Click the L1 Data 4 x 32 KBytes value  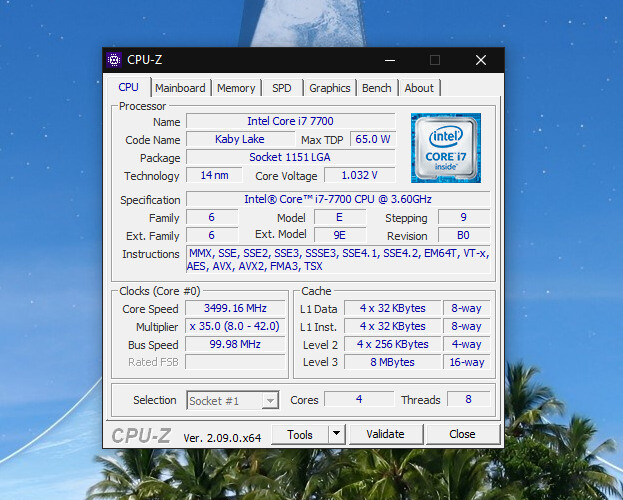pyautogui.click(x=393, y=308)
